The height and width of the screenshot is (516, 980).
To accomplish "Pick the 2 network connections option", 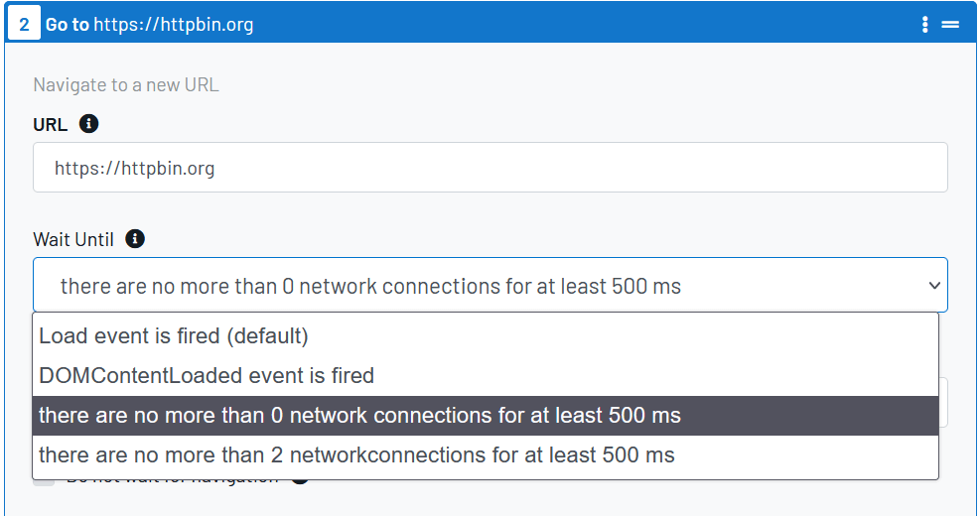I will pos(486,455).
